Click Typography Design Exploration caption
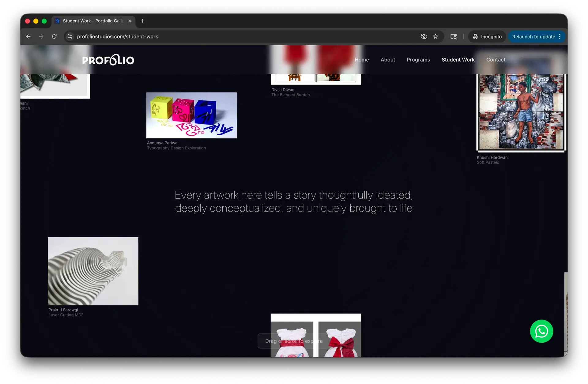 (176, 148)
